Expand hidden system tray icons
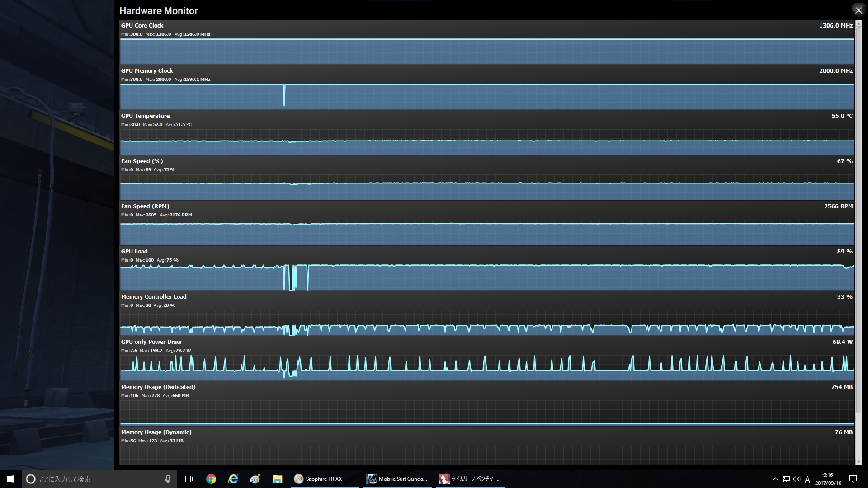868x488 pixels. pos(775,479)
